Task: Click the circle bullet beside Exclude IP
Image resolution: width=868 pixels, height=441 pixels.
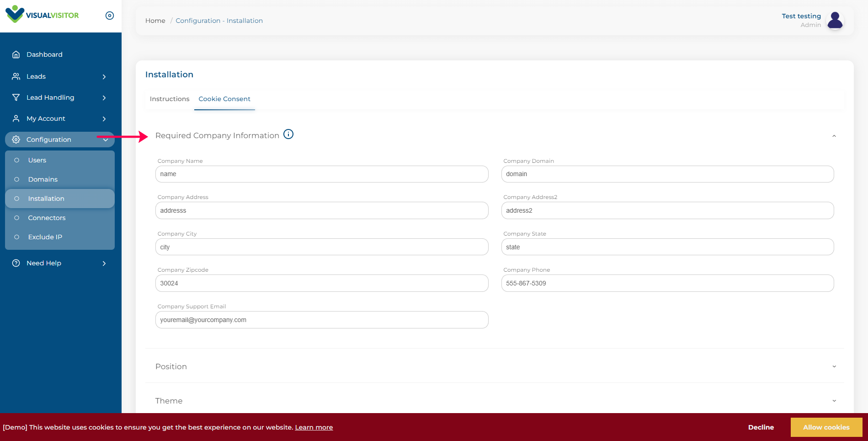Action: [17, 237]
